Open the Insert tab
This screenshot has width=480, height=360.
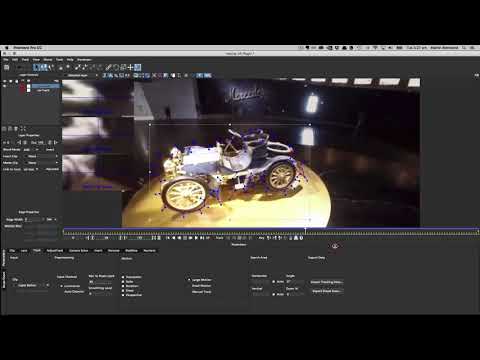coord(98,250)
